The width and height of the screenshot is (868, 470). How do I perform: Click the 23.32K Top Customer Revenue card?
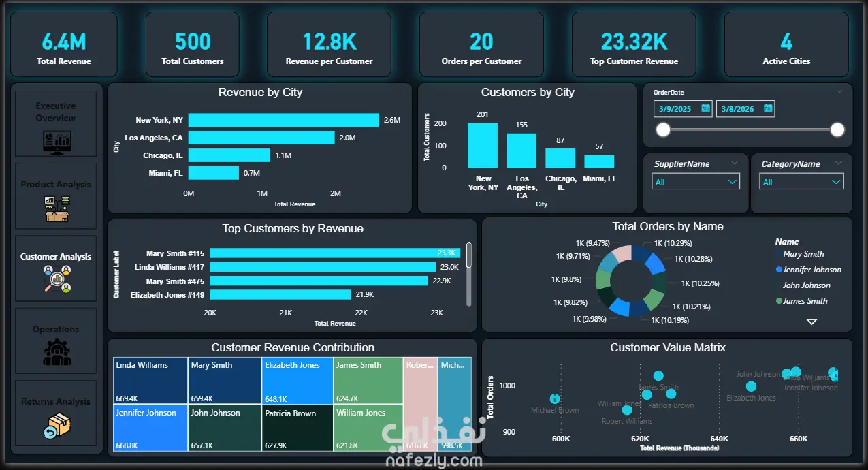634,44
